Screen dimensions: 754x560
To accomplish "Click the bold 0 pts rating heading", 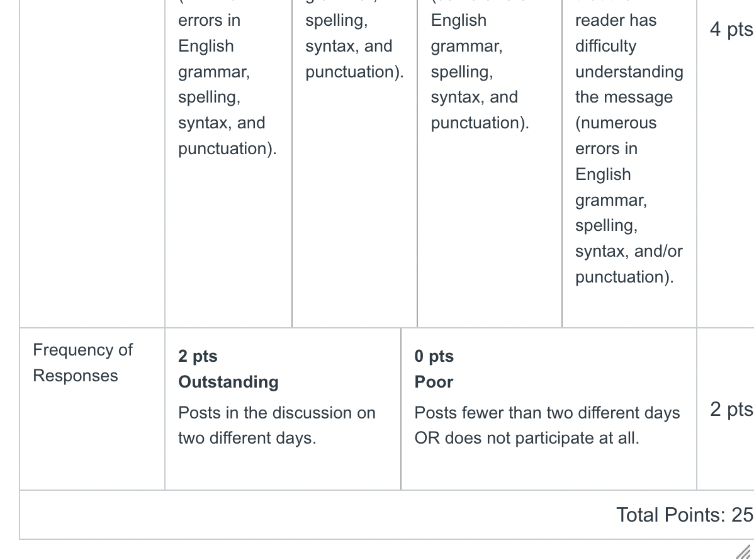I will click(434, 356).
